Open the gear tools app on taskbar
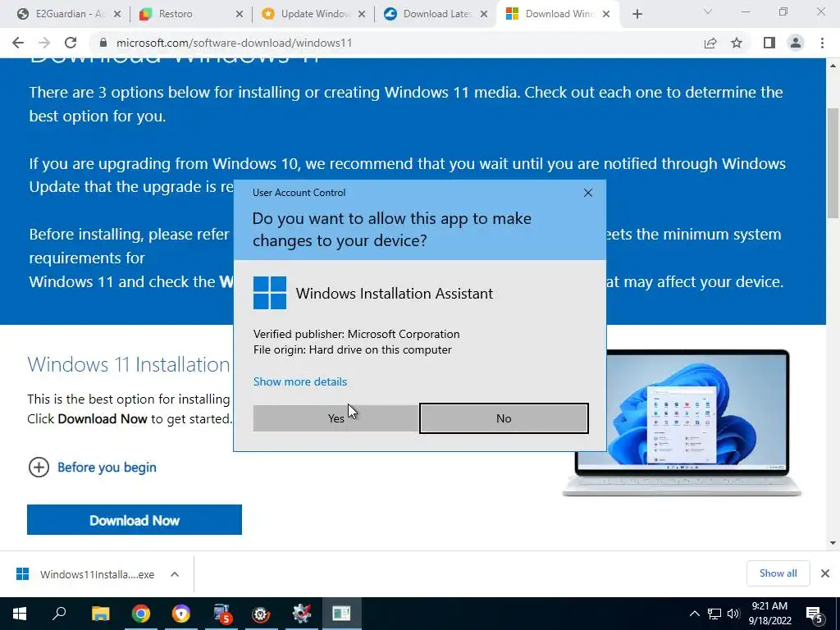 tap(302, 614)
